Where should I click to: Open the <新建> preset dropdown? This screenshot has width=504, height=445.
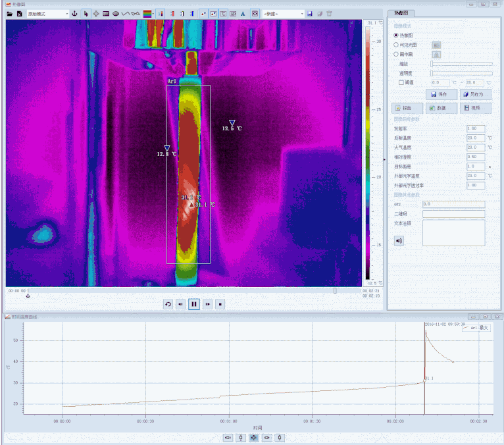pyautogui.click(x=283, y=14)
